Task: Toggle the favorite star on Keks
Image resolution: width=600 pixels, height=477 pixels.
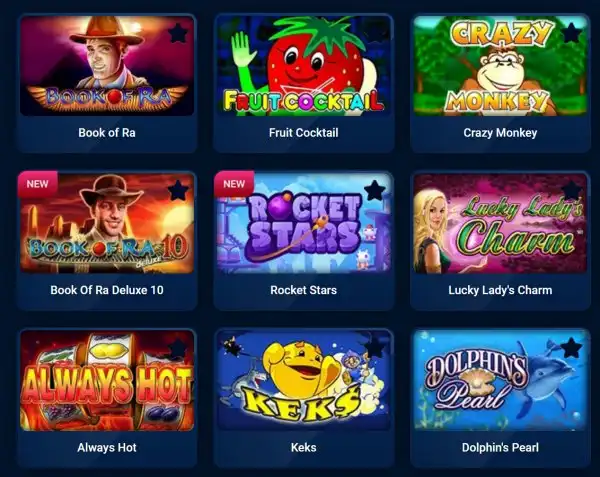Action: [x=375, y=347]
